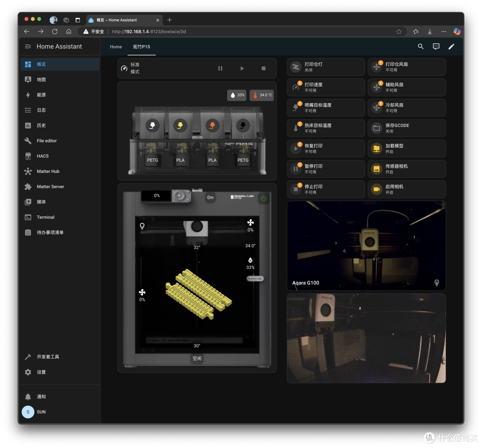This screenshot has height=448, width=482.
Task: Click the chamber light bulb on printer image
Action: pos(142,226)
